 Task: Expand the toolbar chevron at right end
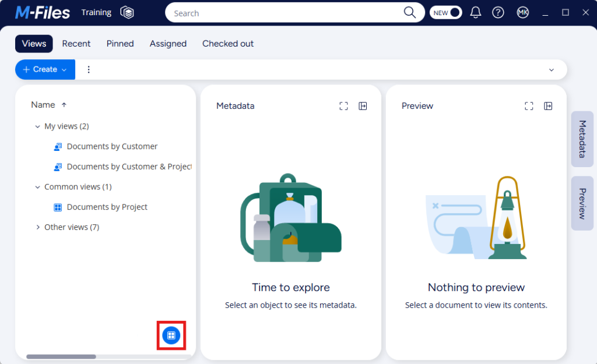552,70
